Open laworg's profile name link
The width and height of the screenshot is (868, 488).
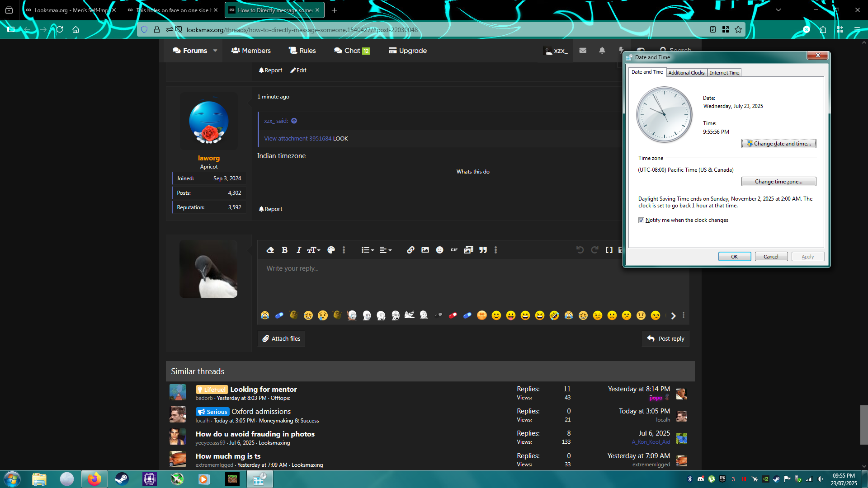point(208,158)
